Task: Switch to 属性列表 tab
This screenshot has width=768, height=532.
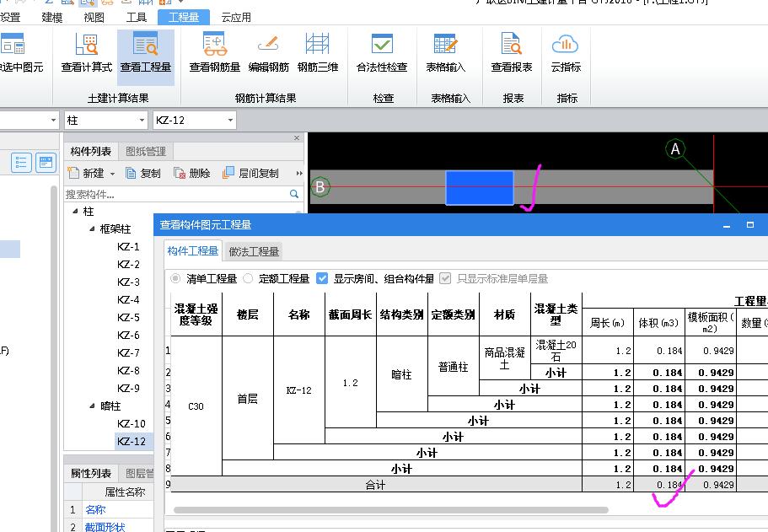Action: coord(91,473)
